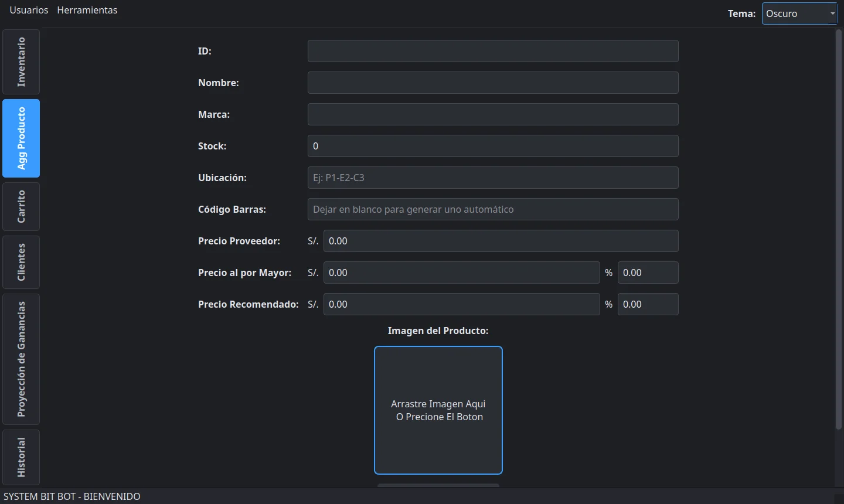The height and width of the screenshot is (504, 844).
Task: Show the Proyección de Ganancias tab
Action: point(21,359)
